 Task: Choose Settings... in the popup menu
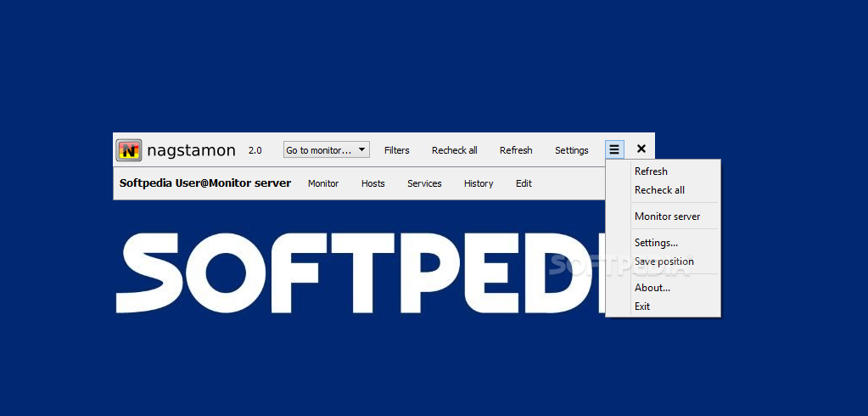(664, 243)
